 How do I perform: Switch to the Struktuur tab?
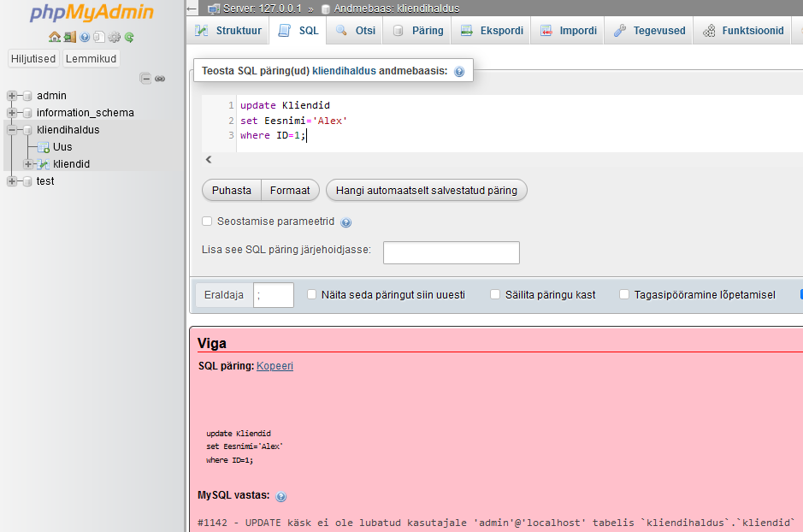[x=228, y=31]
